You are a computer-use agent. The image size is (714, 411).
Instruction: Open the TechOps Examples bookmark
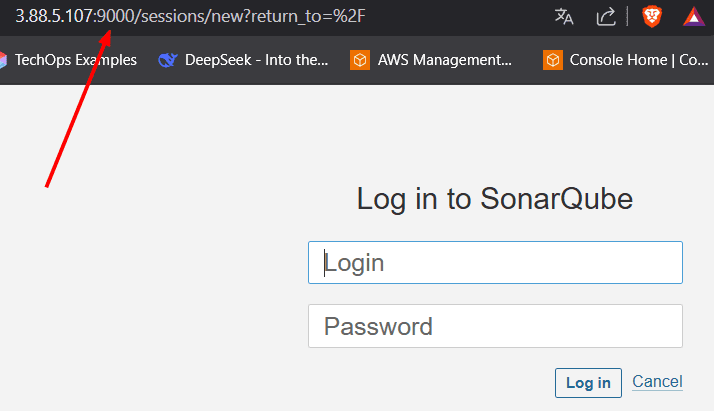click(x=76, y=60)
